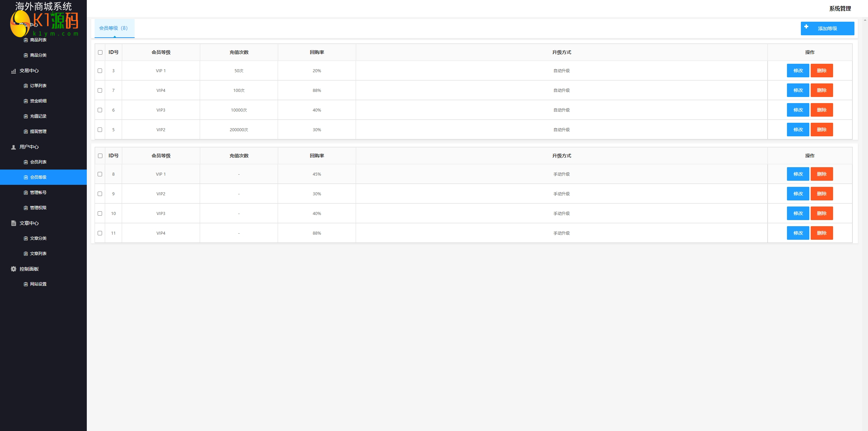
Task: Click the small icon next to 网站设置
Action: coord(26,284)
